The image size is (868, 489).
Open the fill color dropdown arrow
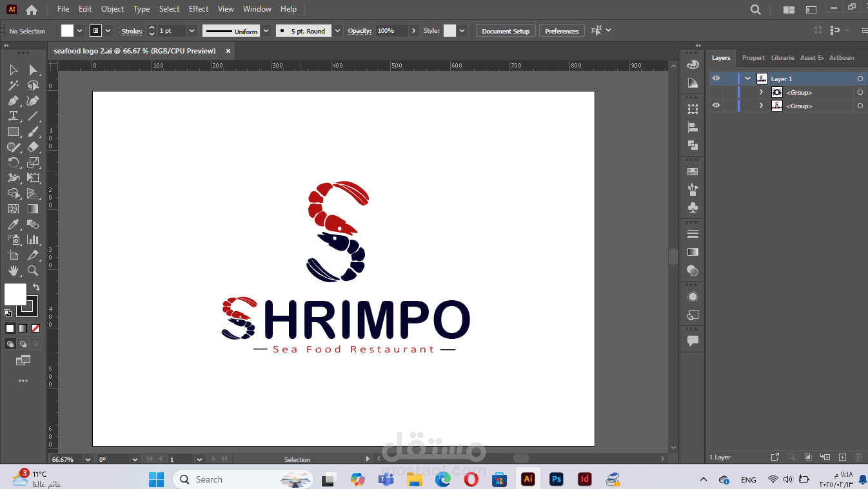pos(80,31)
